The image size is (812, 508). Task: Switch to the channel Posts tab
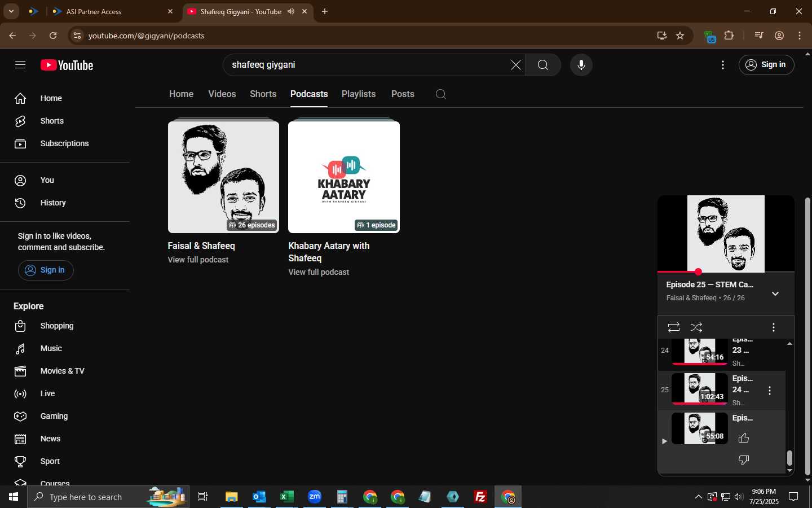[403, 94]
